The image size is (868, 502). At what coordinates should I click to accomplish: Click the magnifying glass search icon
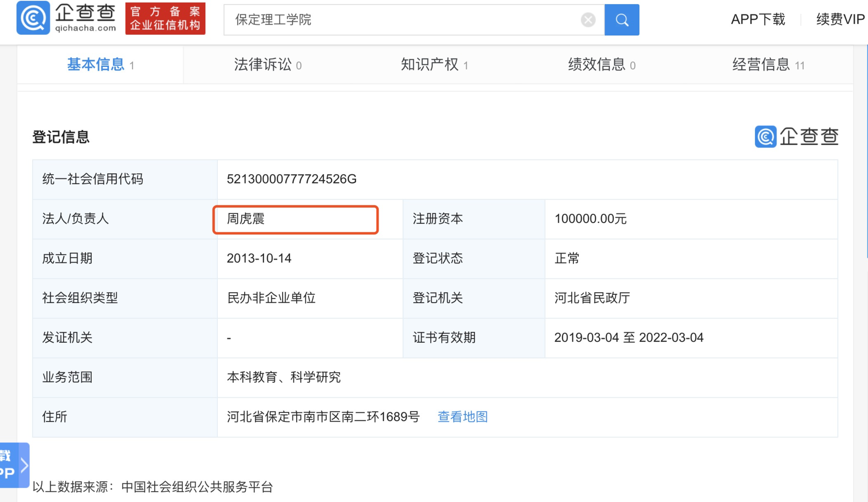(622, 19)
